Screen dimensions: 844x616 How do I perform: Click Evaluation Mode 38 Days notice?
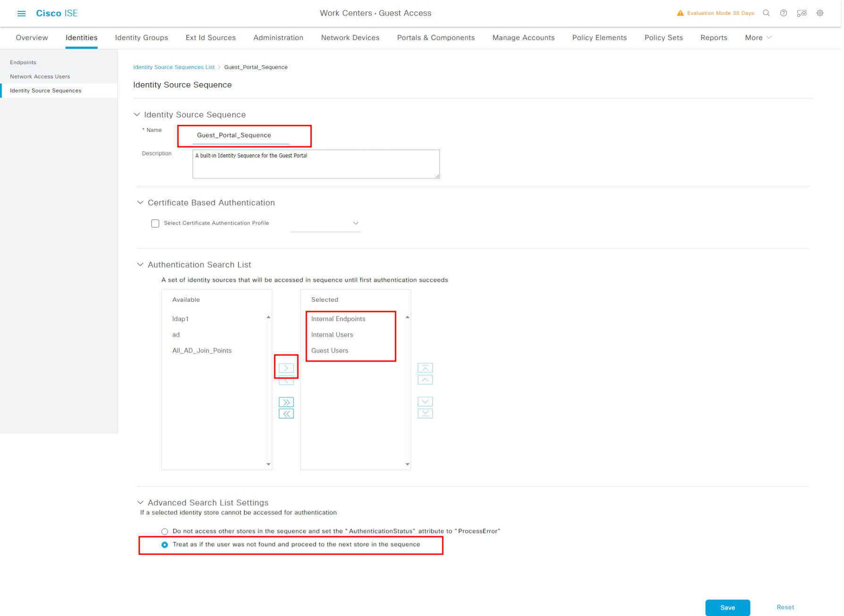[x=720, y=13]
